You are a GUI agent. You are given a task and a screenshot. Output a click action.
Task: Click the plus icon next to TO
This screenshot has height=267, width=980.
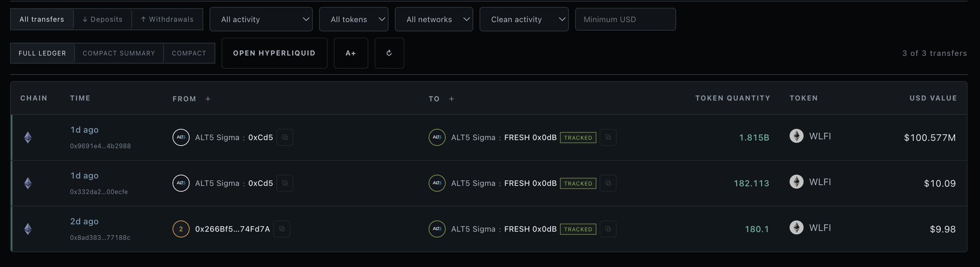[451, 99]
